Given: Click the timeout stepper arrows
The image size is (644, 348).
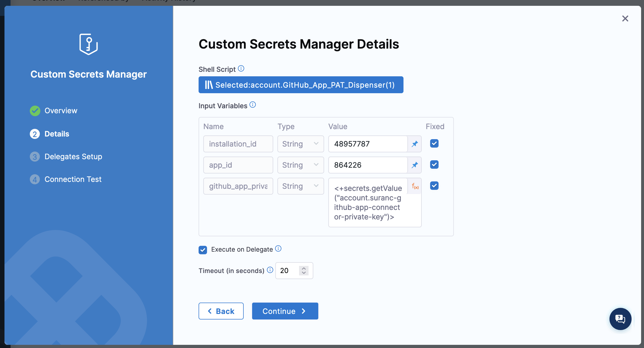Looking at the screenshot, I should tap(304, 270).
